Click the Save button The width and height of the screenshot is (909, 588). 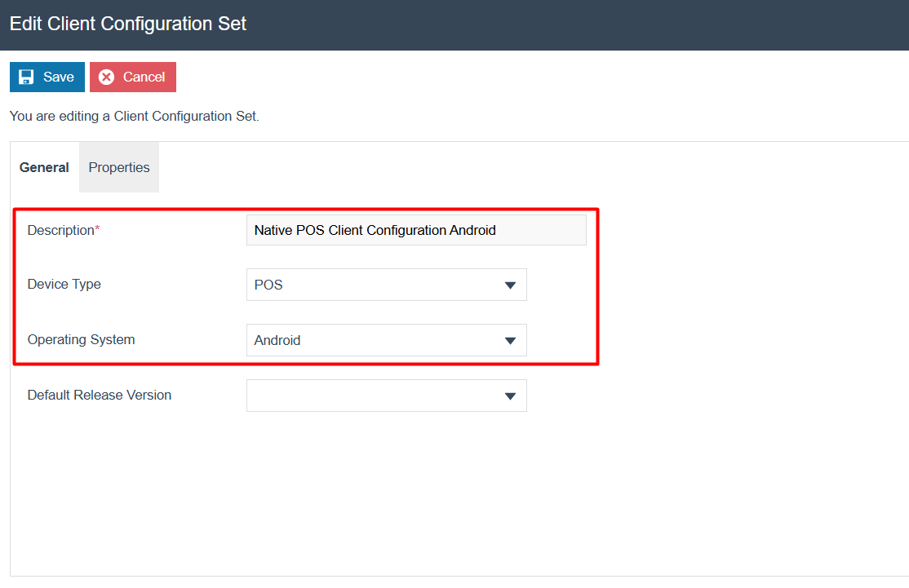[x=47, y=76]
